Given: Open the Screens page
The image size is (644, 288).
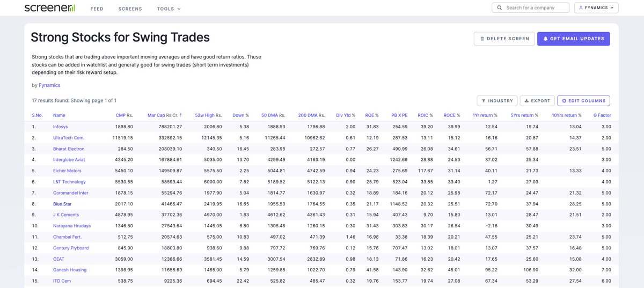Looking at the screenshot, I should pos(130,9).
